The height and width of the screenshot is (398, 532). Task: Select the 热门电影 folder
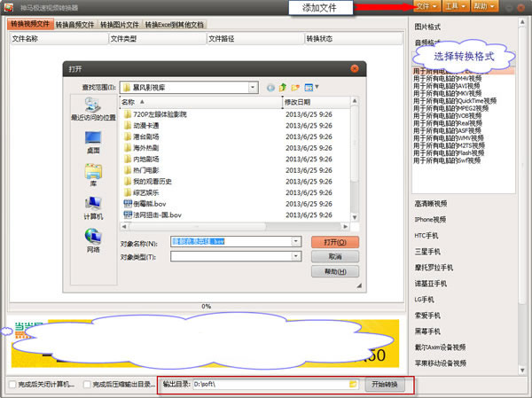141,170
